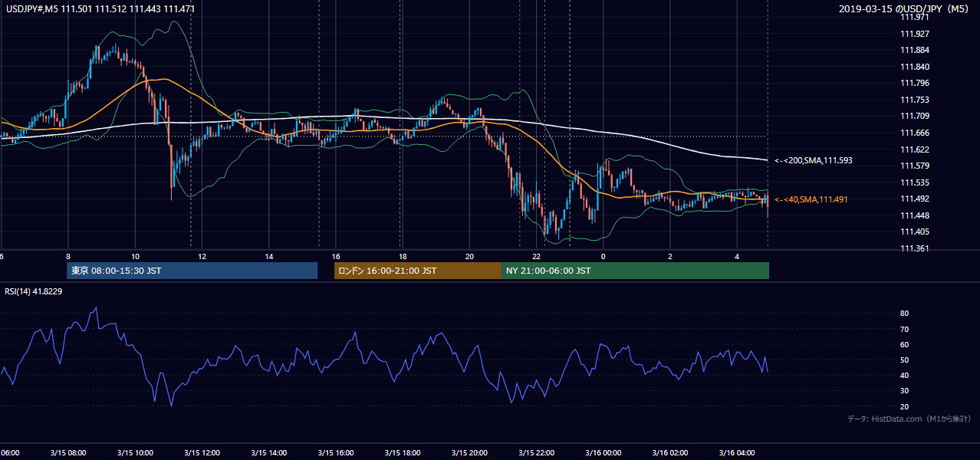Image resolution: width=980 pixels, height=460 pixels.
Task: Click price axis value 111.535
Action: coord(915,182)
